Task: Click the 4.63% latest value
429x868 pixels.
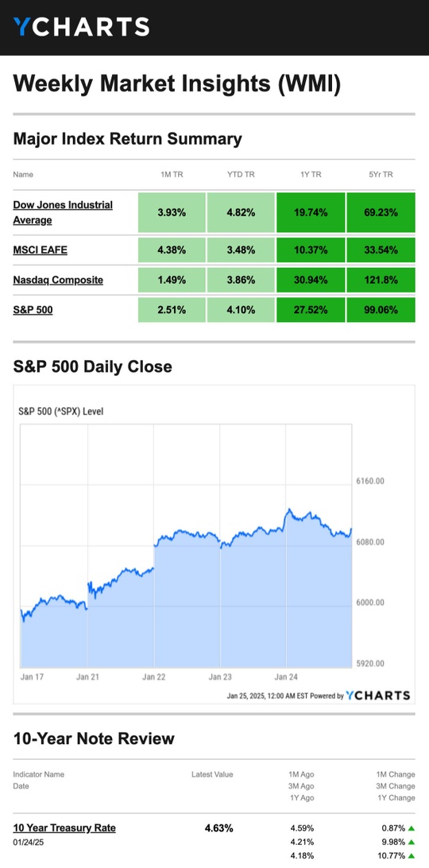Action: coord(218,829)
